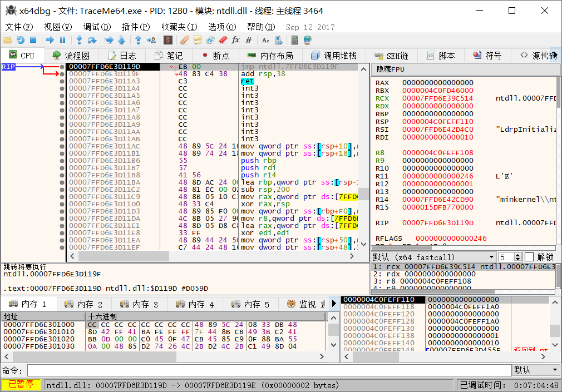Click the 已暂停 status indicator

pos(21,384)
